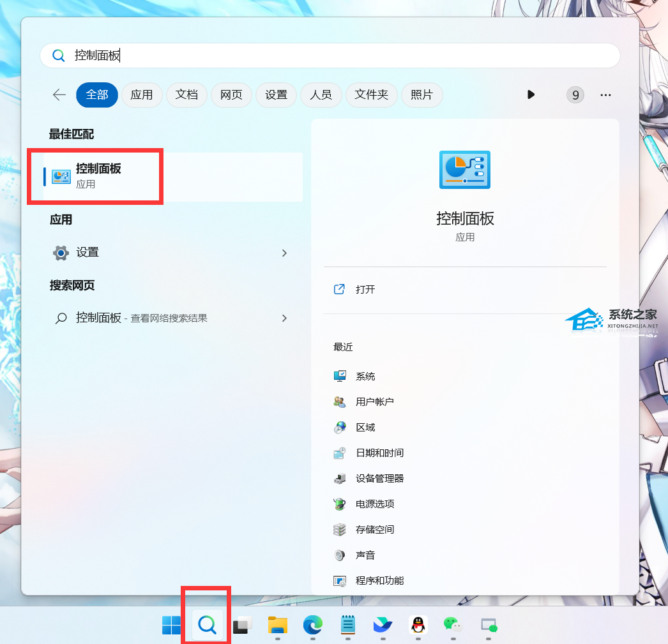Image resolution: width=668 pixels, height=644 pixels.
Task: Click the 区域 globe icon
Action: click(340, 428)
